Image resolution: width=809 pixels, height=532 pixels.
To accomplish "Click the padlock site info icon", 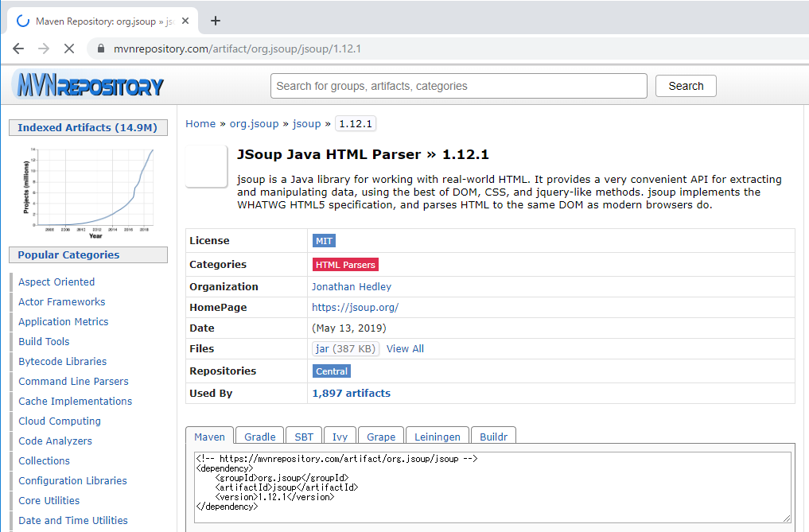I will 101,49.
